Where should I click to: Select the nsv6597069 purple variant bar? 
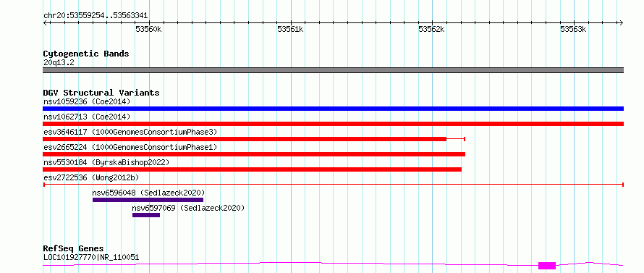tap(145, 215)
